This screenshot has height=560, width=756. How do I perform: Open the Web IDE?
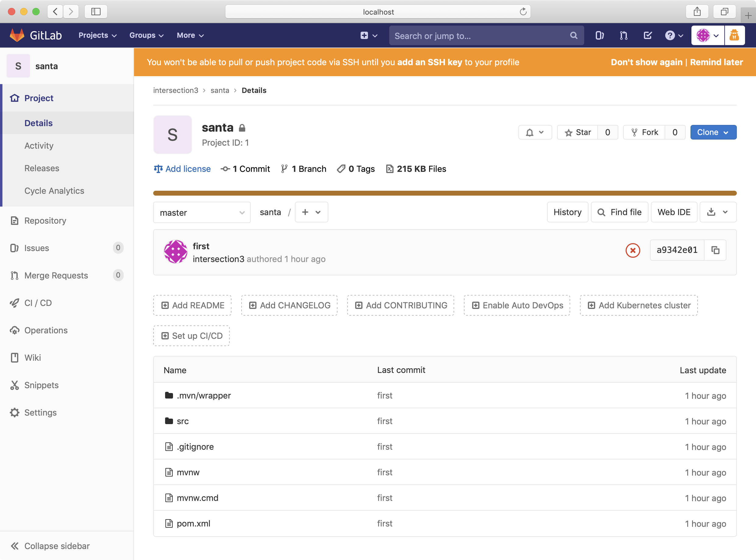pyautogui.click(x=674, y=212)
